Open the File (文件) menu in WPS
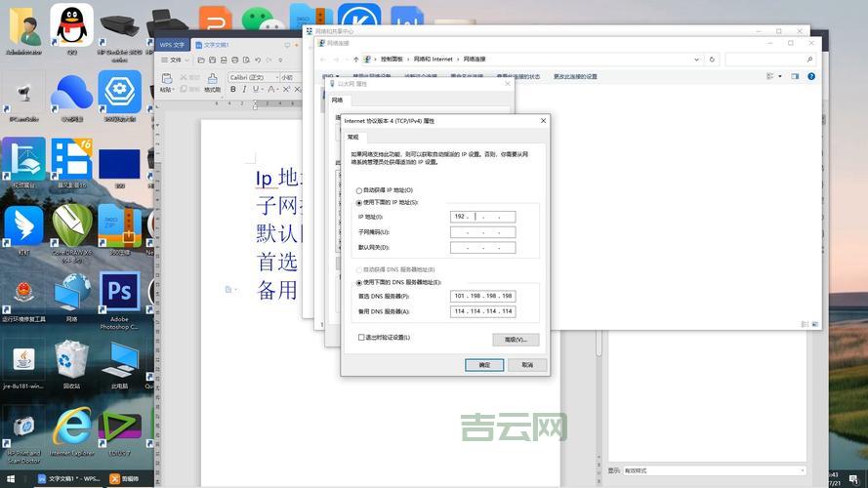868x488 pixels. [x=176, y=60]
